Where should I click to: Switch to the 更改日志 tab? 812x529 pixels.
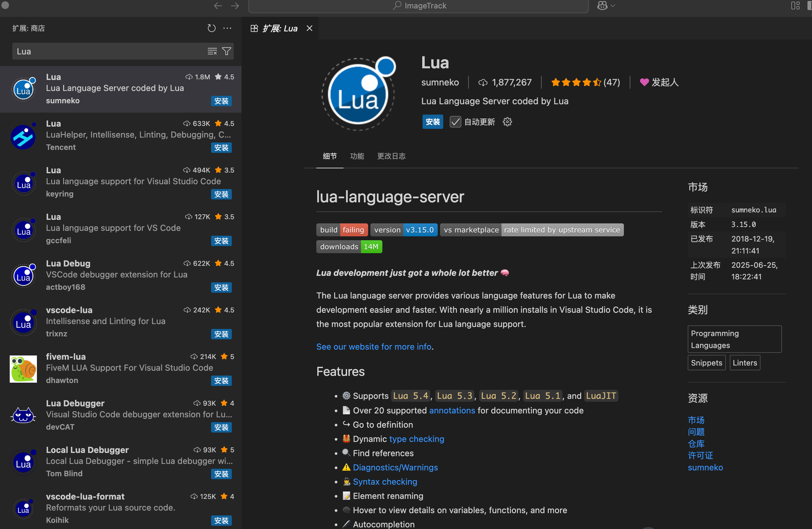pos(391,156)
